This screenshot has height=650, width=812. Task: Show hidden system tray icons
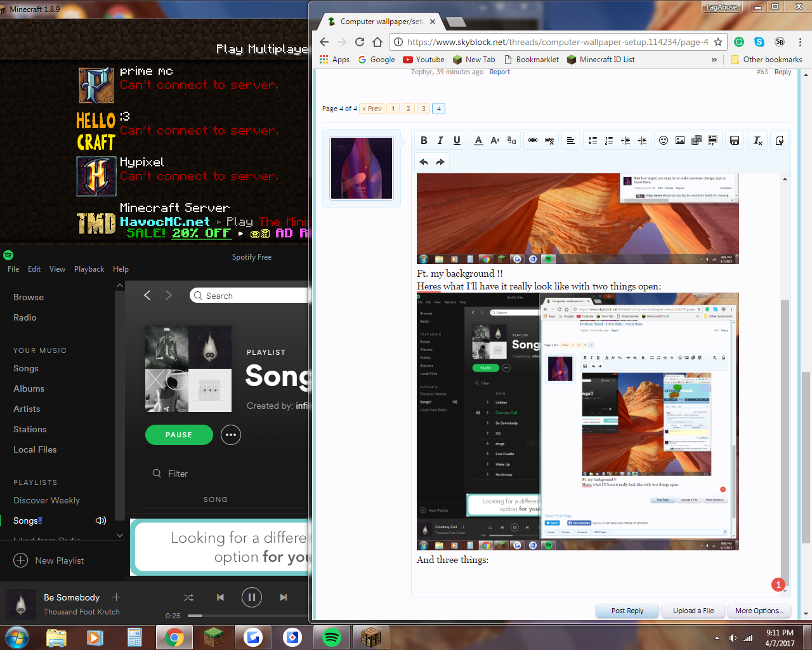(x=717, y=638)
